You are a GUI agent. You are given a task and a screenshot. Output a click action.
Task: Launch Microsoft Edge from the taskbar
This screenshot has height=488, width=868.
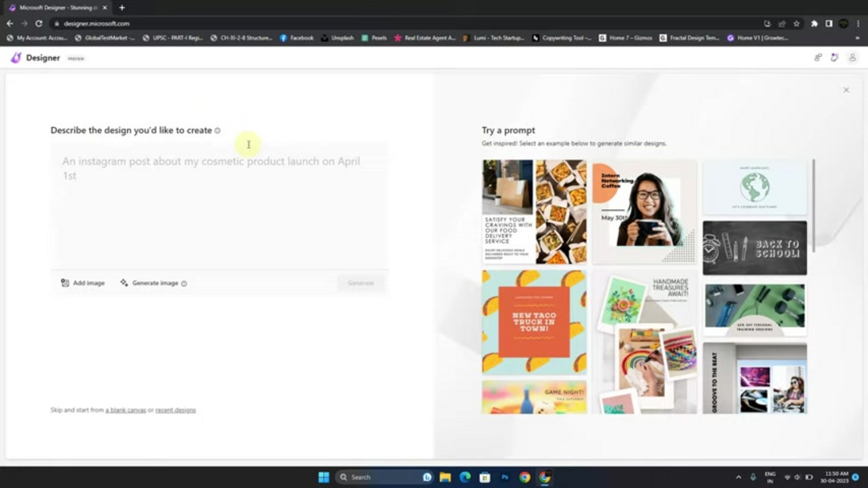(x=465, y=477)
